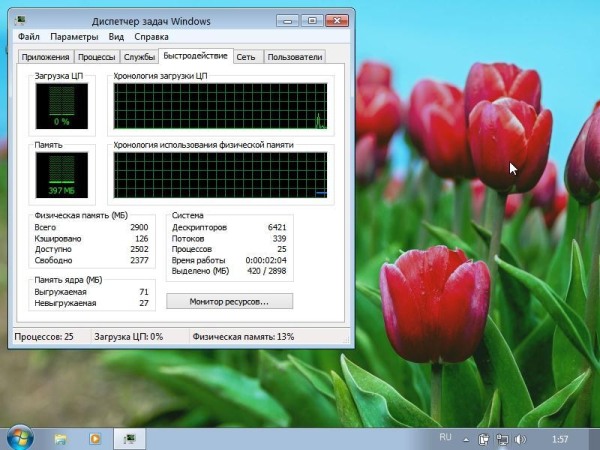Screen dimensions: 600x450
Task: Open Windows Explorer from the taskbar
Action: [61, 438]
